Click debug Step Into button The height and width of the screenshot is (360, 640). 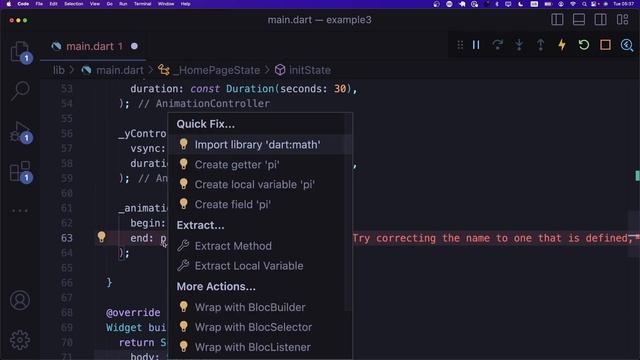519,44
